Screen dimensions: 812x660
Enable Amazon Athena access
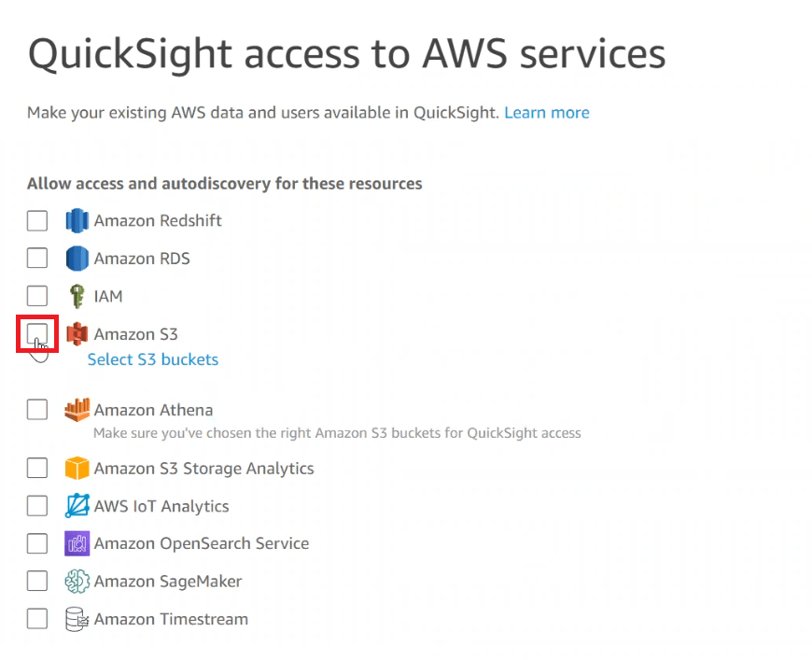(x=36, y=409)
